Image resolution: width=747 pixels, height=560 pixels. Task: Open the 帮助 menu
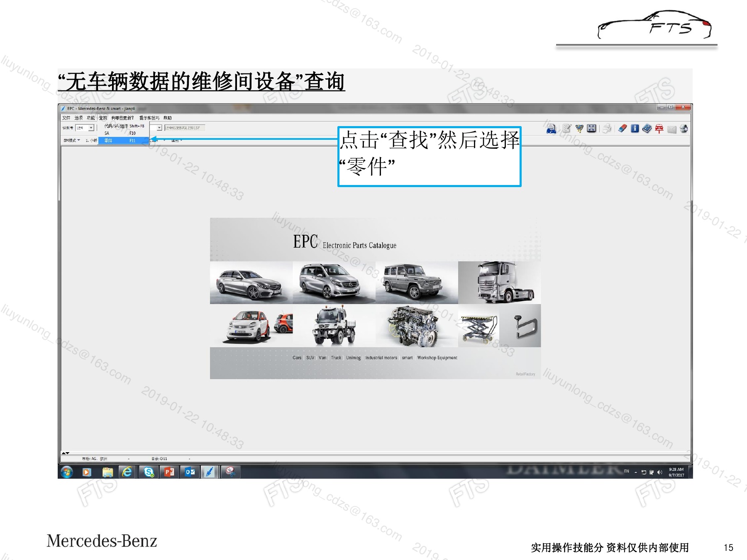coord(168,118)
